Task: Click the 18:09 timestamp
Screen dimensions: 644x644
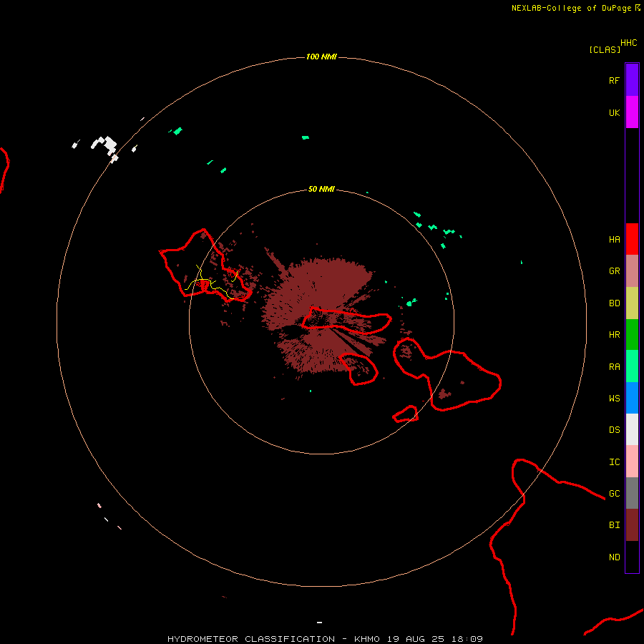Action: (x=468, y=639)
